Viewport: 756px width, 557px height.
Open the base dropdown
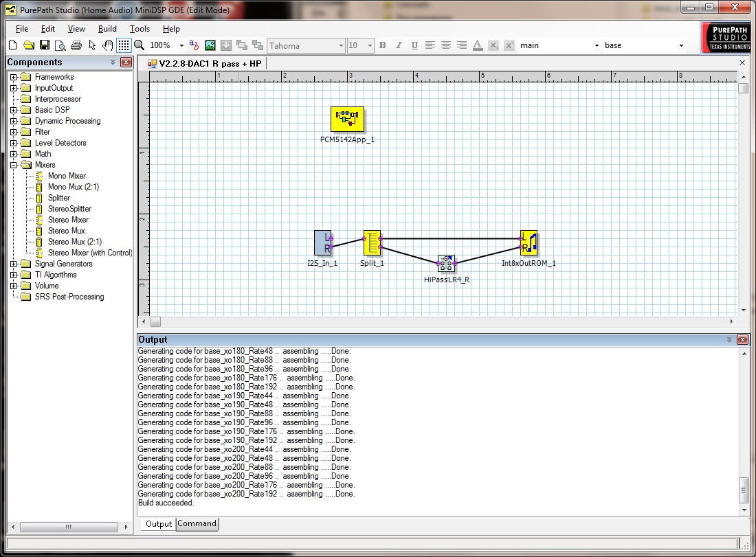coord(681,46)
